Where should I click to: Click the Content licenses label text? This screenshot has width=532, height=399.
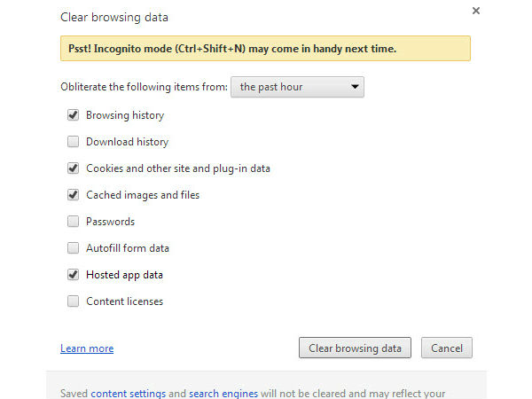[x=124, y=301]
